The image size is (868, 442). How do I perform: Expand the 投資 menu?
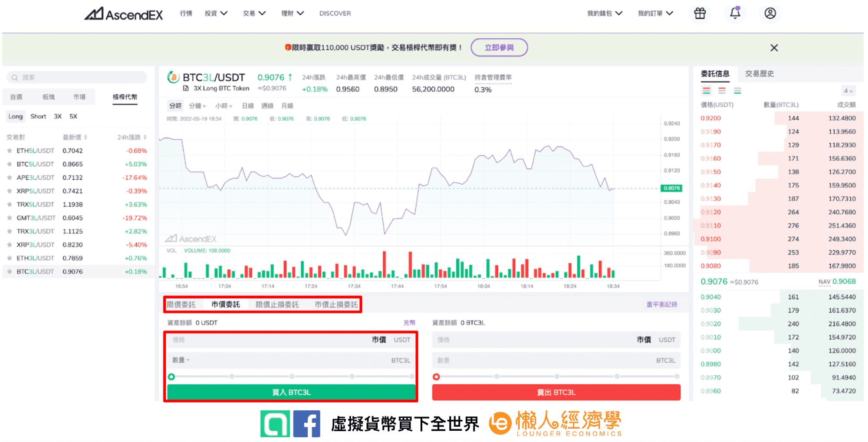tap(216, 13)
